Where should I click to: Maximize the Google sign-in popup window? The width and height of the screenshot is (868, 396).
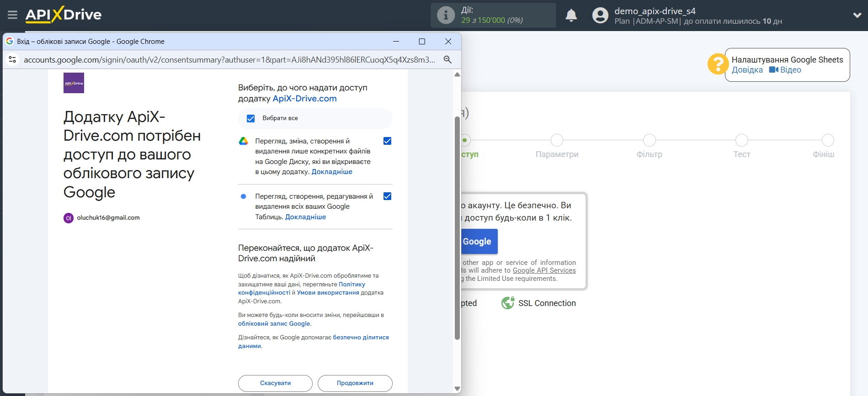tap(422, 42)
